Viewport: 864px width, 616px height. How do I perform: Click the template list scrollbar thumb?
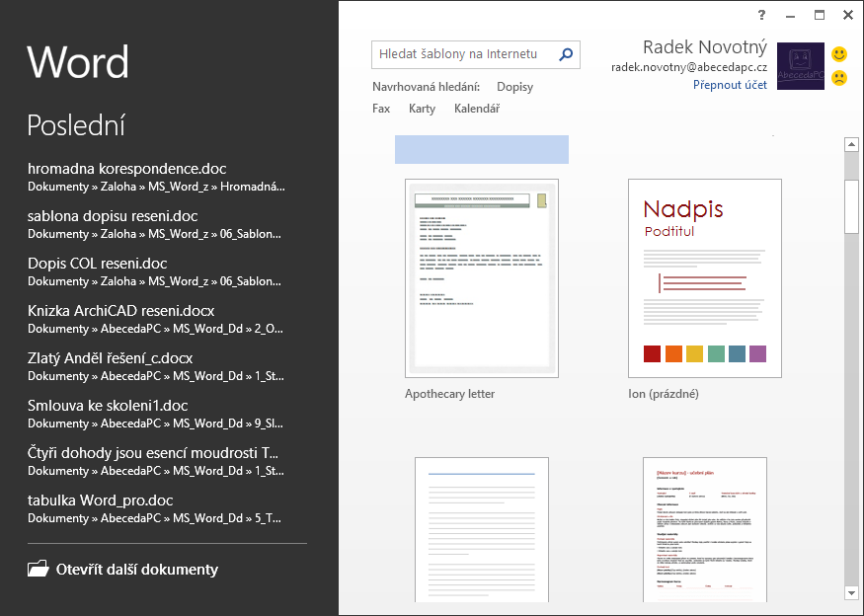[851, 206]
